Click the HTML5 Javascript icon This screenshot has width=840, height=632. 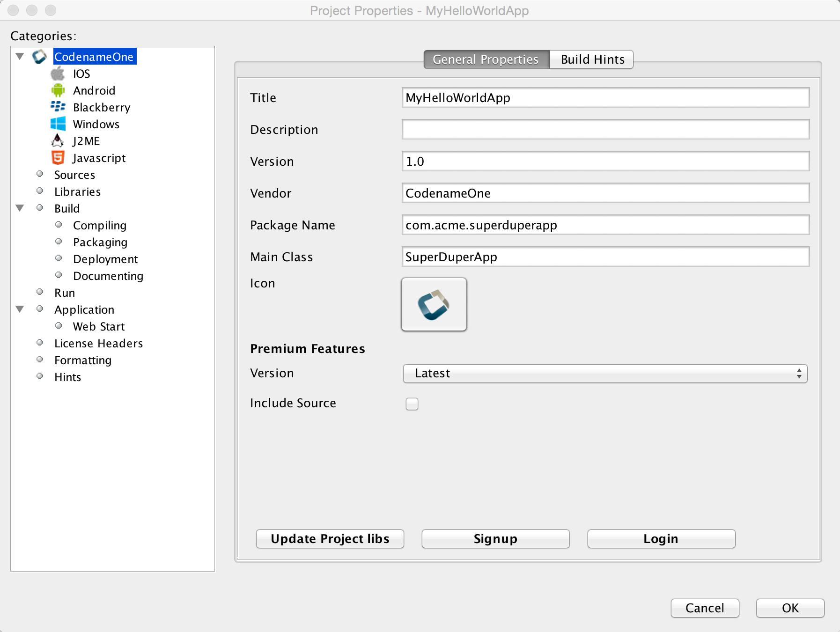(58, 157)
